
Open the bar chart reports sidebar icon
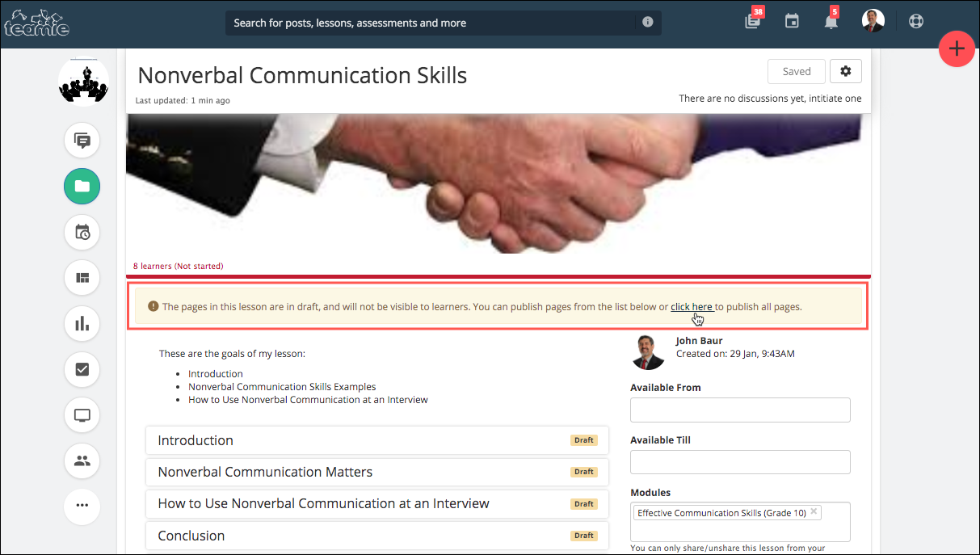tap(82, 324)
